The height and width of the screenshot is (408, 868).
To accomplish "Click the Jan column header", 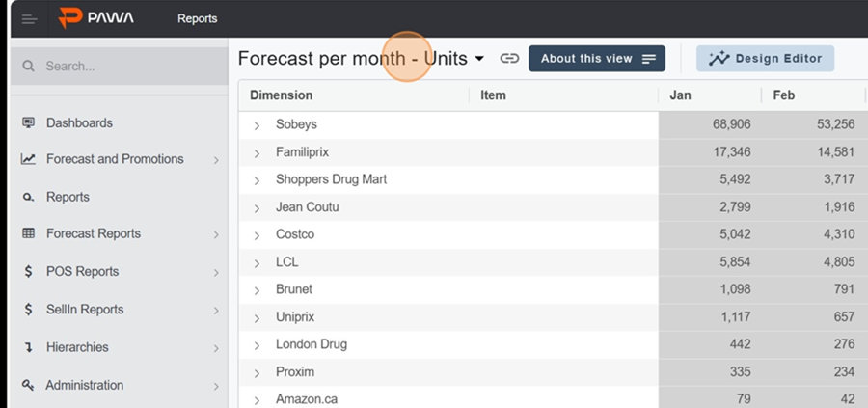I will [680, 95].
